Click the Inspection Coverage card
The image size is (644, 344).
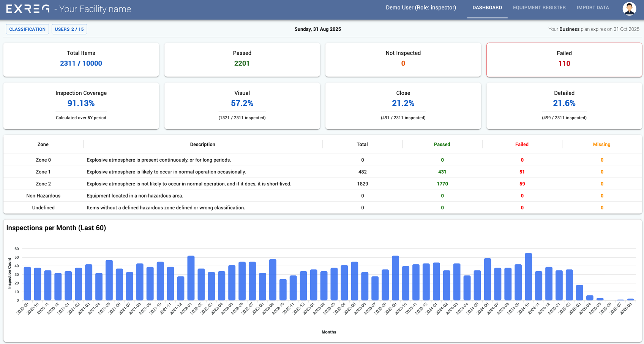[x=81, y=105]
